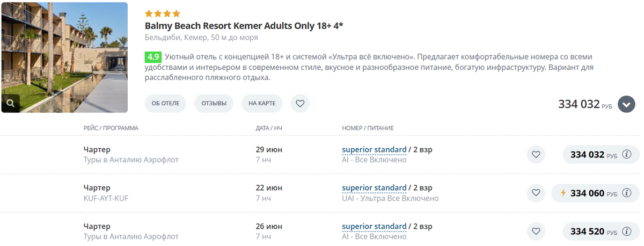Viewport: 644px width, 246px height.
Task: Open the magnifier icon on the hotel photo
Action: (x=11, y=103)
